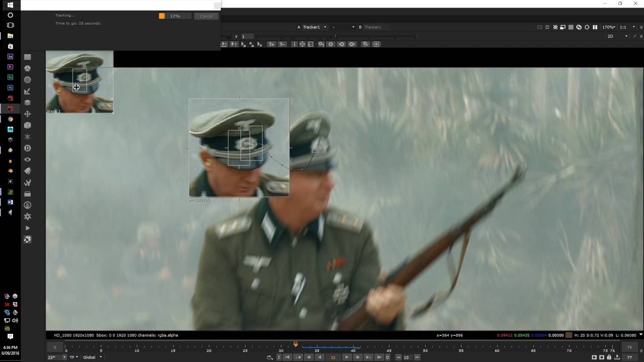Open the Deep nodes D icon
The width and height of the screenshot is (644, 362).
point(28,148)
